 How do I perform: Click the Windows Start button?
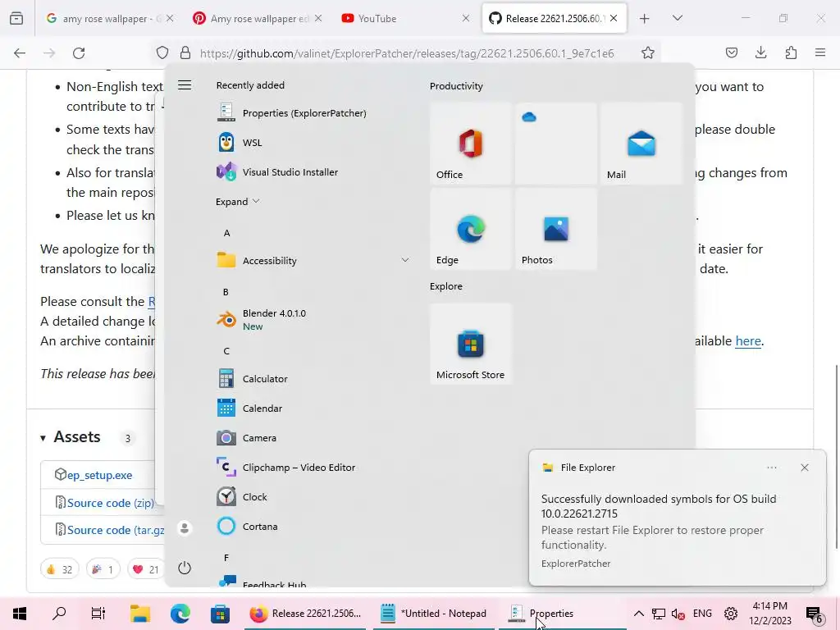pos(20,614)
